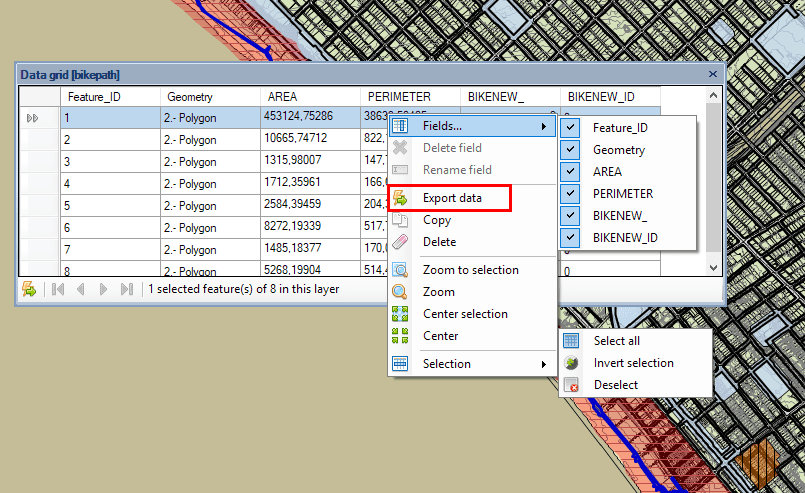Screen dimensions: 805x493
Task: Uncheck the Feature_ID field checkbox
Action: (571, 128)
